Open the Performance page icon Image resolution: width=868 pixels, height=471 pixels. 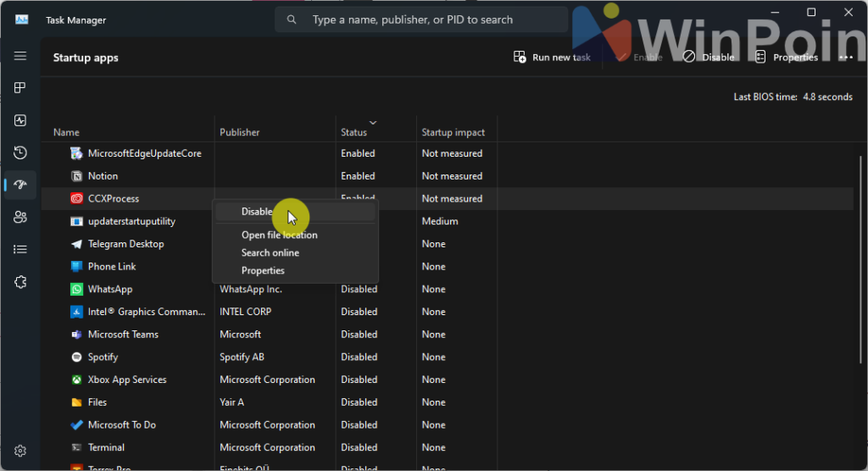(20, 120)
